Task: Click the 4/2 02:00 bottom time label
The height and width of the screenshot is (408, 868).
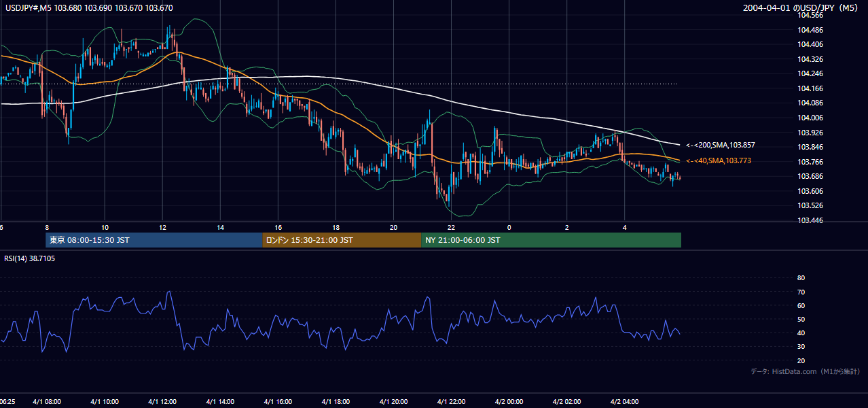Action: [x=566, y=401]
